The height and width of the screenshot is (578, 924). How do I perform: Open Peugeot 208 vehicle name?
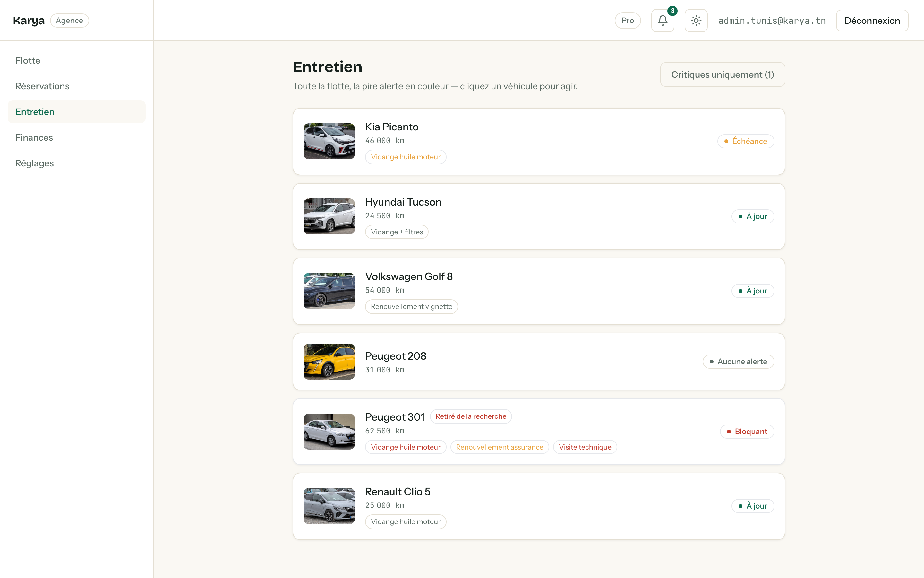click(395, 356)
